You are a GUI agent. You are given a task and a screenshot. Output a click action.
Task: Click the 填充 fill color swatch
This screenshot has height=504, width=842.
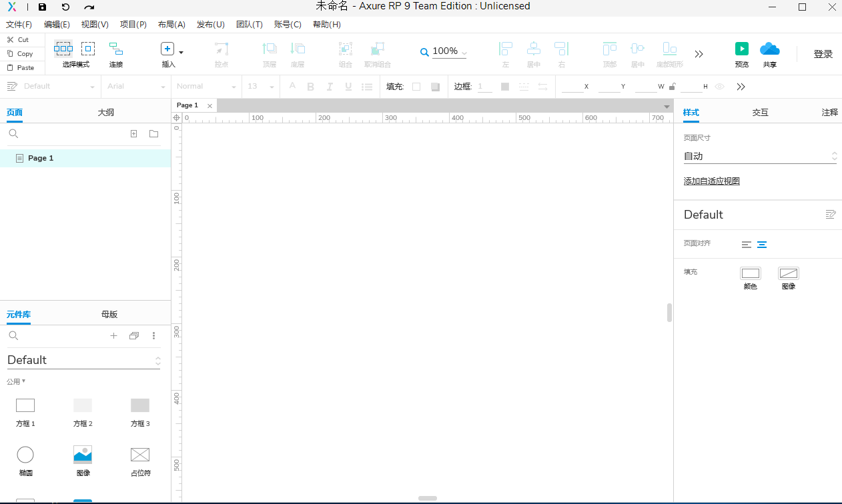coord(416,87)
